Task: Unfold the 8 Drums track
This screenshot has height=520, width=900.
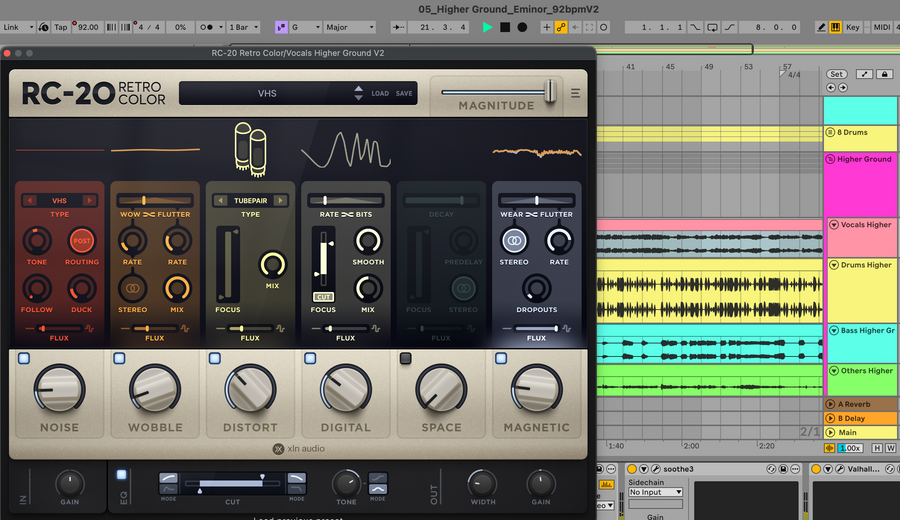Action: click(x=830, y=132)
